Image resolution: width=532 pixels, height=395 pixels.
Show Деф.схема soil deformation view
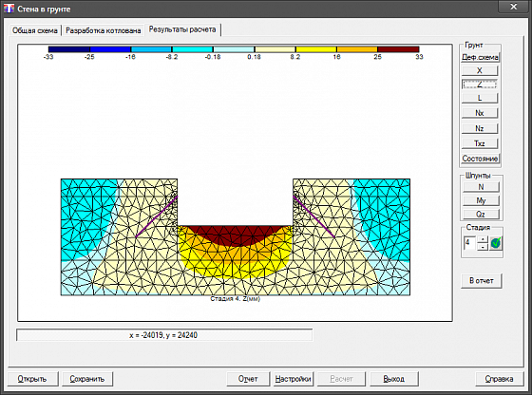(x=480, y=57)
